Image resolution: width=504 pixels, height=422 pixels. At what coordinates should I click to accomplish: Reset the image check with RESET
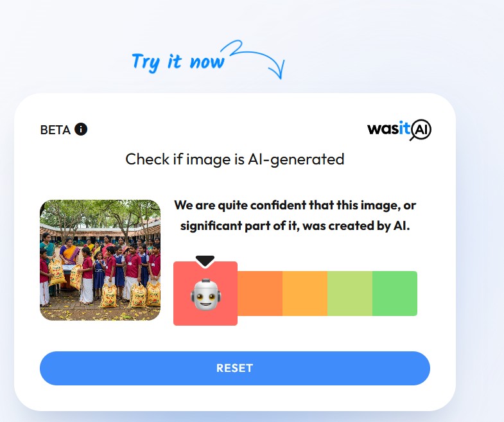click(x=235, y=368)
